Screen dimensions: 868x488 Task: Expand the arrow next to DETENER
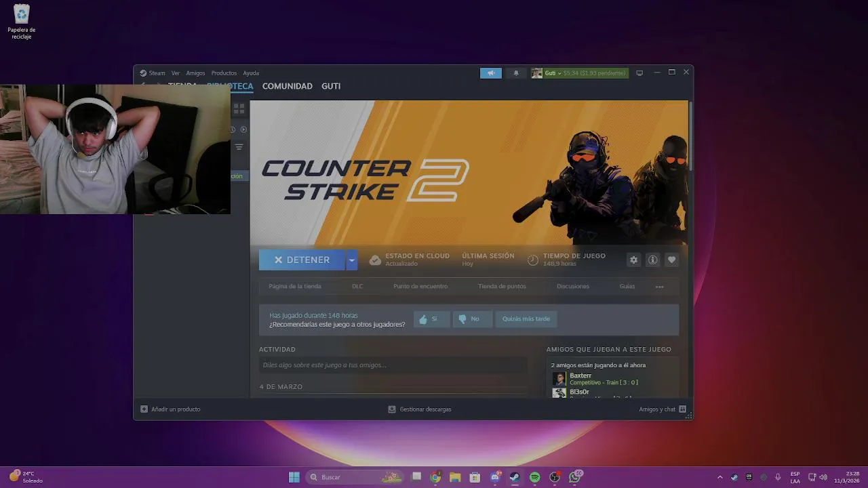[x=351, y=260]
